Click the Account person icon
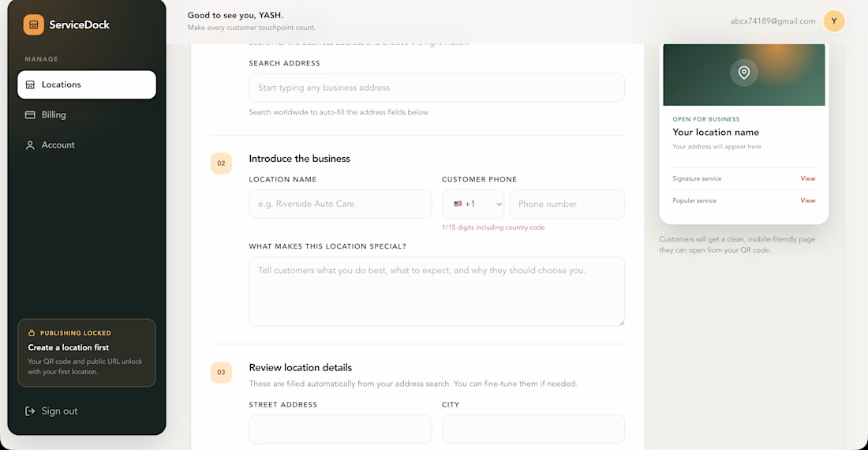This screenshot has height=450, width=868. pyautogui.click(x=31, y=145)
